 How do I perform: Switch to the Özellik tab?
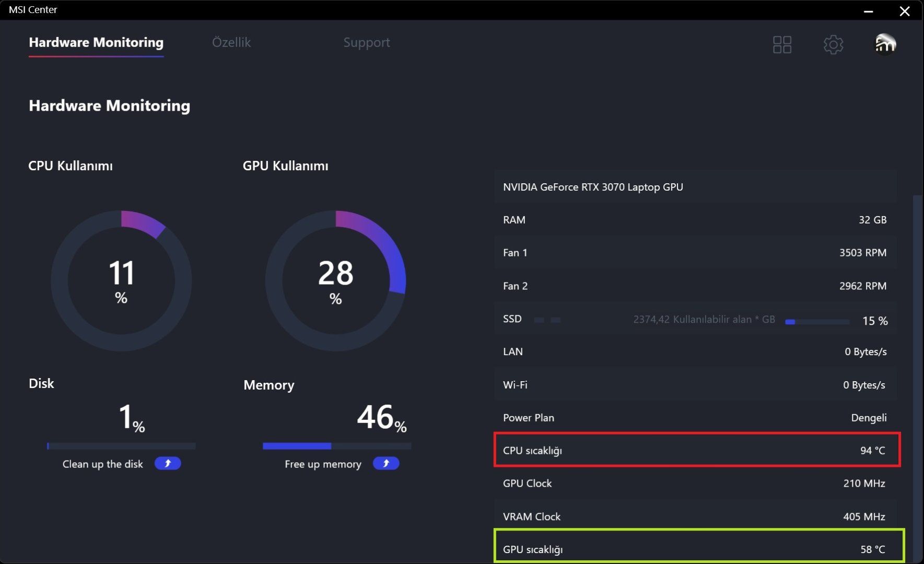click(x=231, y=42)
